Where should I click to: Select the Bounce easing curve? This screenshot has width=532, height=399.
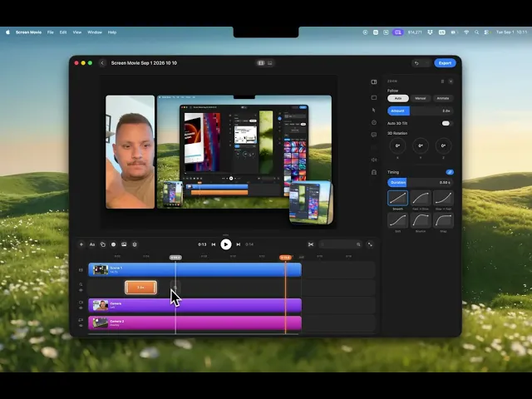click(421, 220)
